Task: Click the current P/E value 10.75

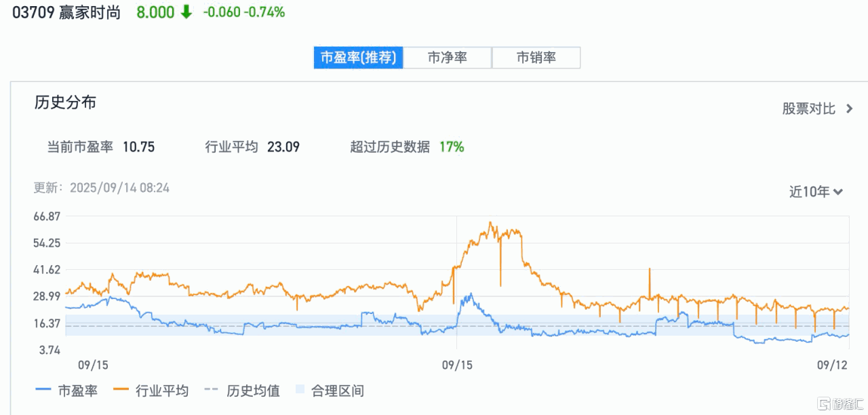Action: [x=138, y=146]
